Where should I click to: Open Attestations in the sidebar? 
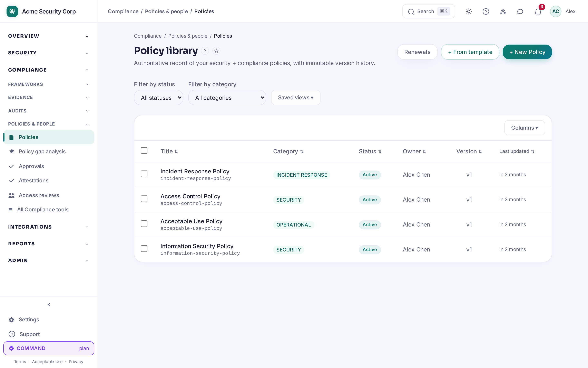(x=49, y=181)
